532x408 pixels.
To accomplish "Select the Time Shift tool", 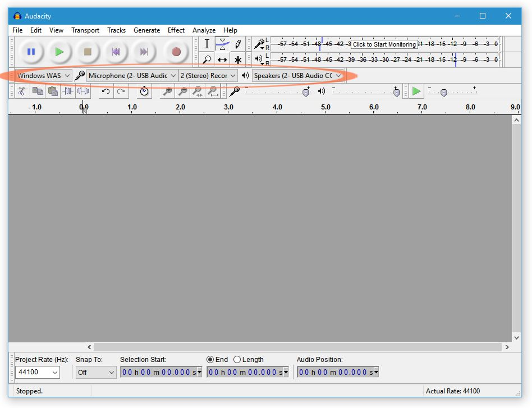I will click(222, 59).
